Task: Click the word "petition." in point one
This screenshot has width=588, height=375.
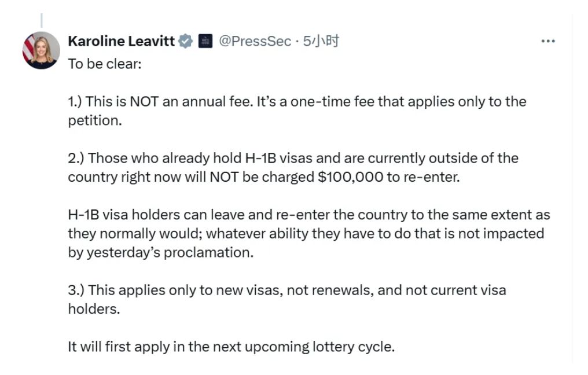Action: [95, 122]
